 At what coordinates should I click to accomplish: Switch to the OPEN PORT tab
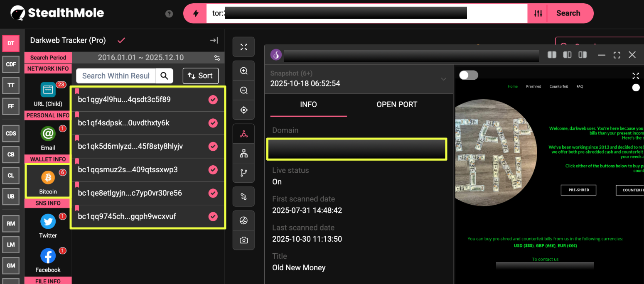396,105
